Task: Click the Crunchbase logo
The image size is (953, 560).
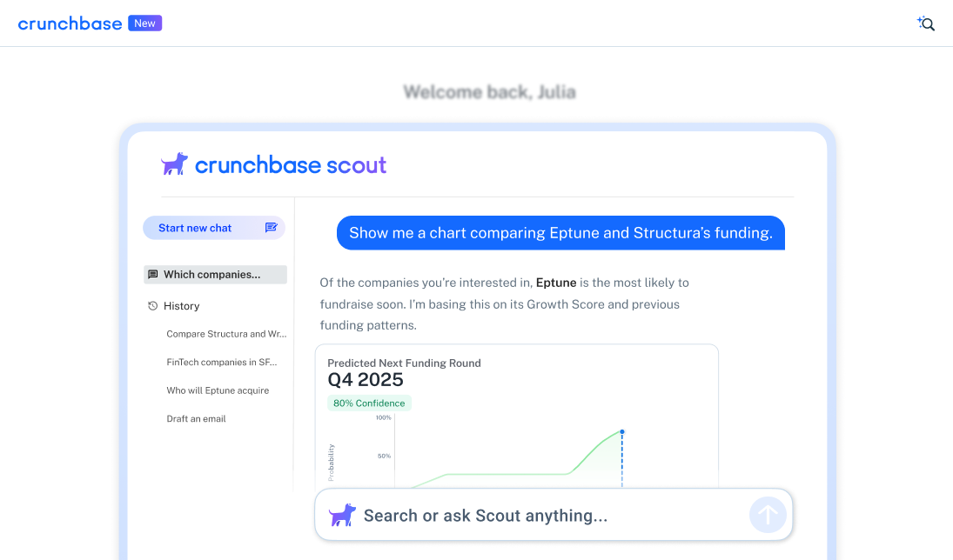Action: point(70,23)
